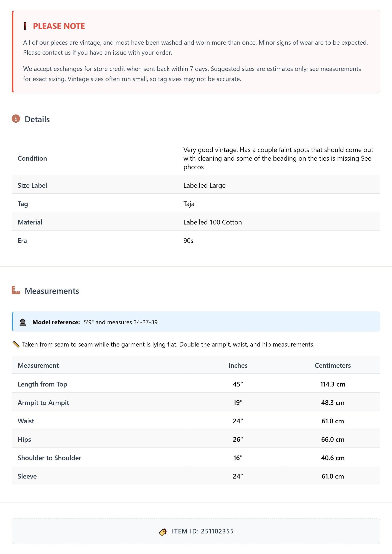Click the Taja tag value

click(x=189, y=204)
